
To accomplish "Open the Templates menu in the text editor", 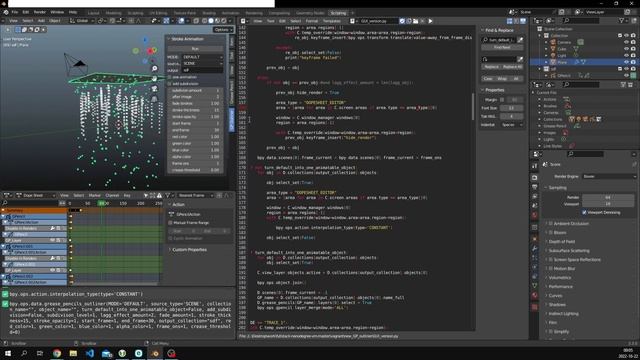I will pyautogui.click(x=332, y=21).
